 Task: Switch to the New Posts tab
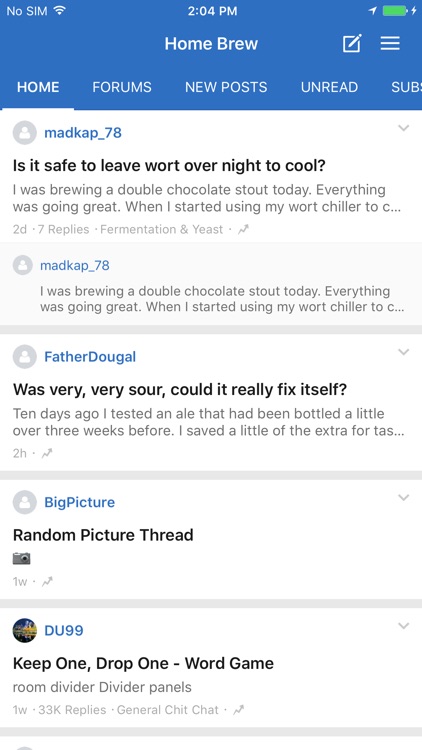click(226, 87)
